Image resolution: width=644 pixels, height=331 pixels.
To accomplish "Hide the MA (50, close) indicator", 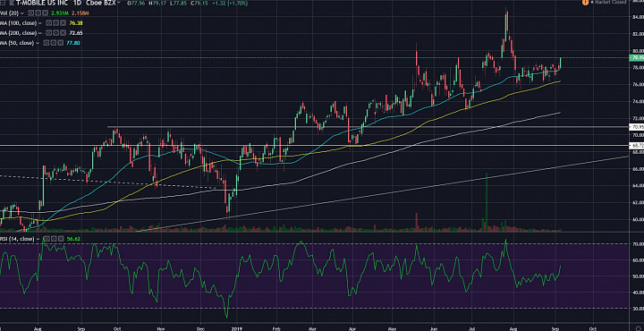I will (47, 43).
